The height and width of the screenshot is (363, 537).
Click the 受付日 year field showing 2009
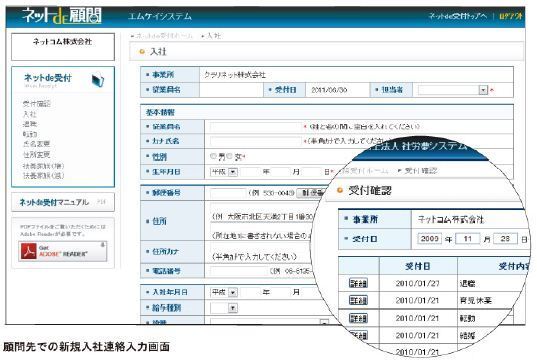[429, 239]
